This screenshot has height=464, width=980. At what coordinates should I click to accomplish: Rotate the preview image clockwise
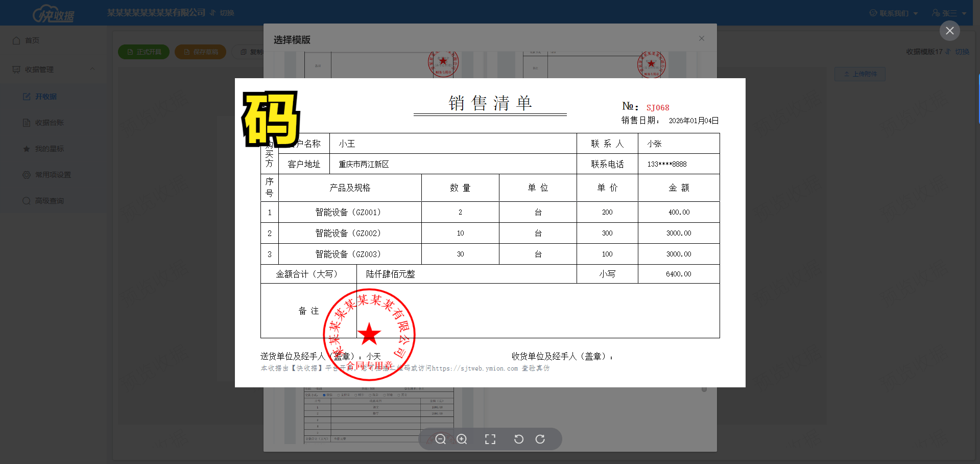pyautogui.click(x=540, y=439)
